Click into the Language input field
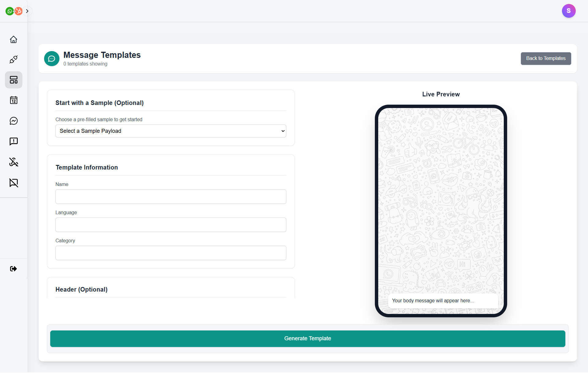The width and height of the screenshot is (588, 373). click(171, 225)
